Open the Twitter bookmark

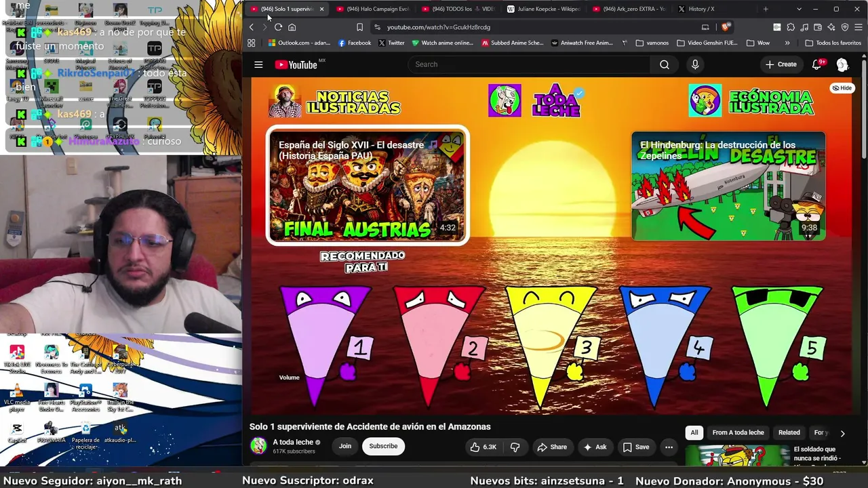391,43
